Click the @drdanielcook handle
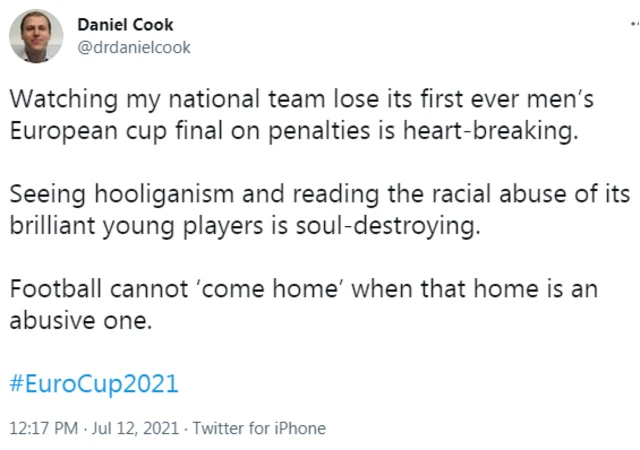 tap(134, 47)
